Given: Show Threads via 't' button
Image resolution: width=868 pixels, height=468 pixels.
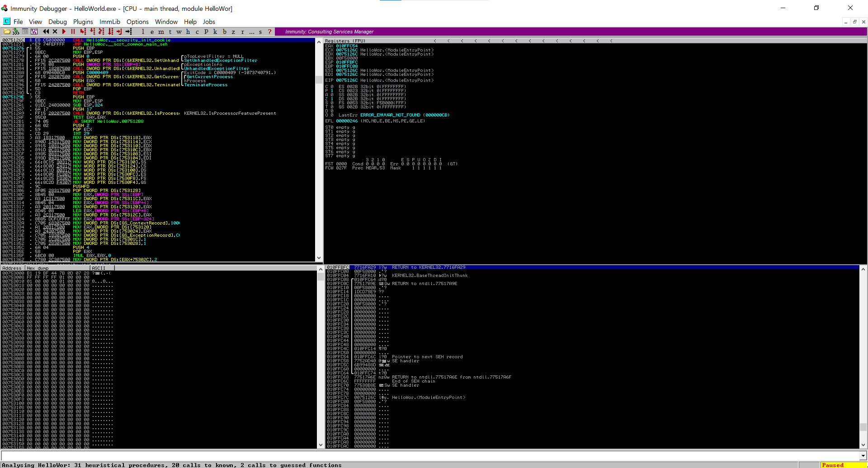Looking at the screenshot, I should pyautogui.click(x=170, y=32).
